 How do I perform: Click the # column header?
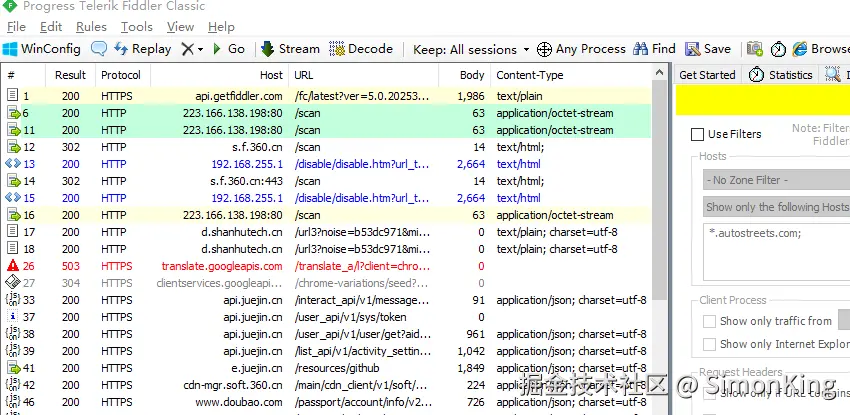24,75
